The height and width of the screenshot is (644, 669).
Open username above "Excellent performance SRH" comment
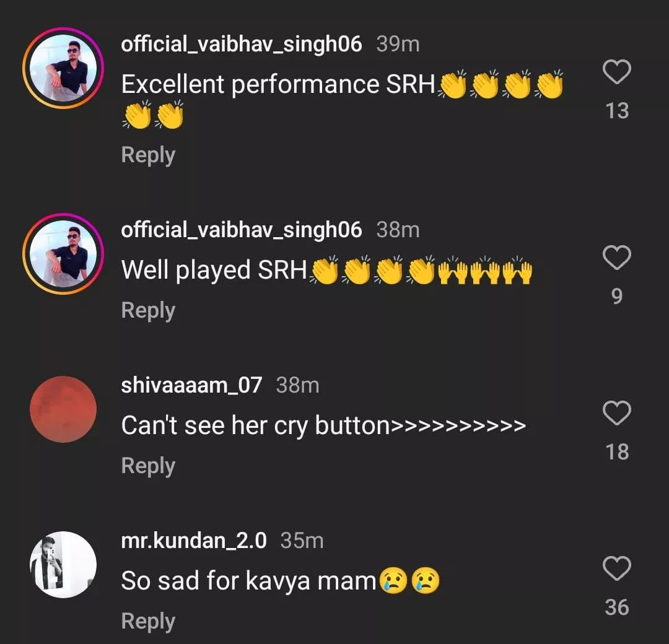(x=242, y=45)
